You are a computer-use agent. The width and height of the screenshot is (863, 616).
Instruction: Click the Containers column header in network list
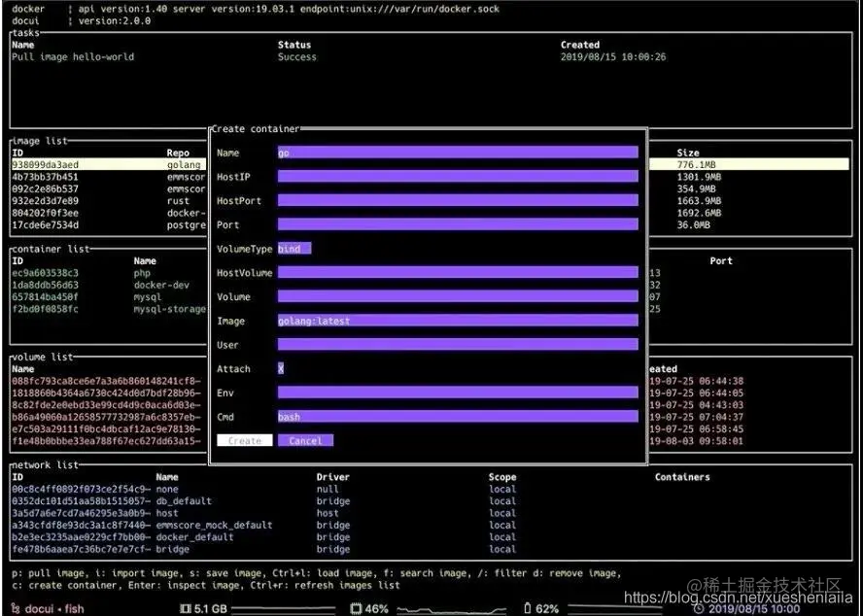click(682, 477)
